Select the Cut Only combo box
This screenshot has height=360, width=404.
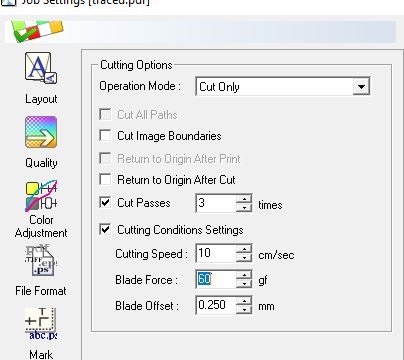click(x=282, y=87)
